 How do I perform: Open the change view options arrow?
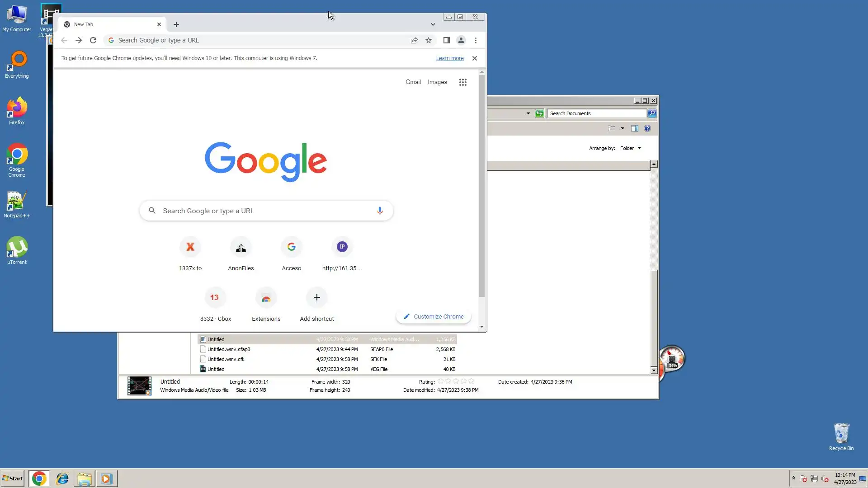[623, 128]
